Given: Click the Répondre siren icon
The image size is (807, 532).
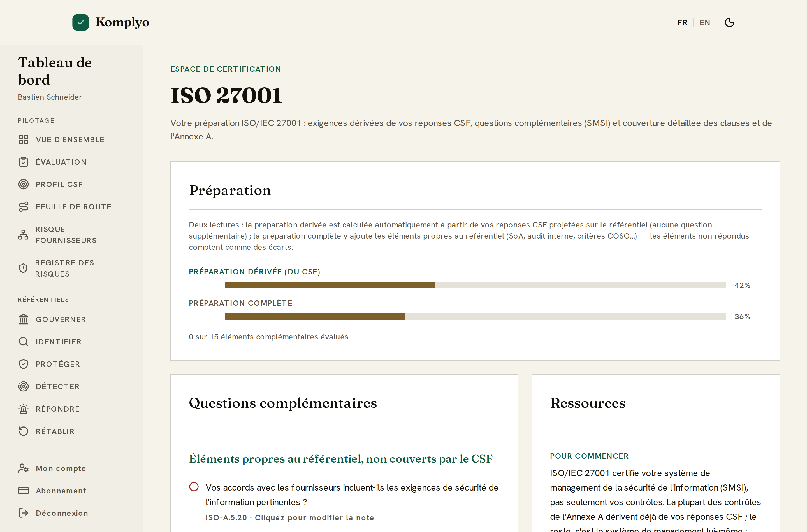Looking at the screenshot, I should pyautogui.click(x=24, y=409).
